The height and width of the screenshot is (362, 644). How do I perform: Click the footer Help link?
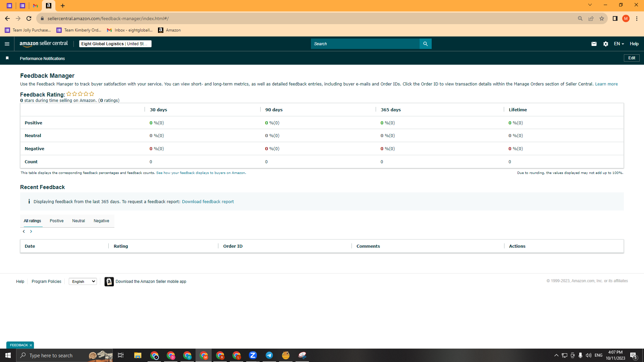coord(20,282)
